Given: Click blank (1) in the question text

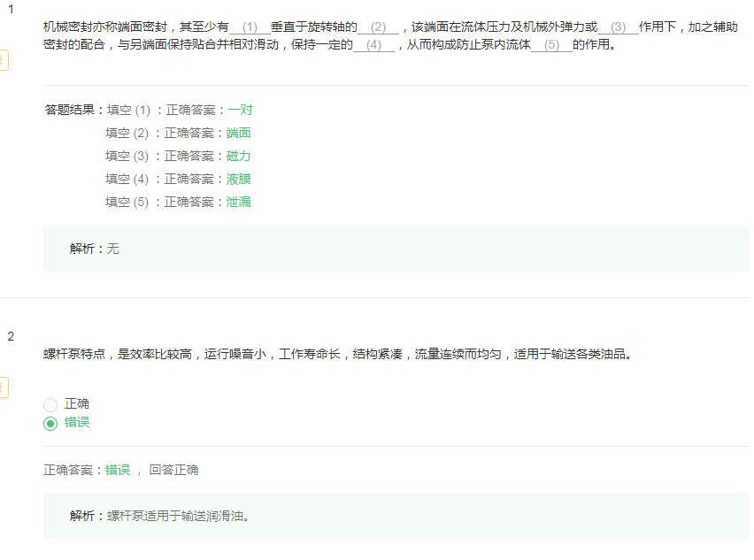Looking at the screenshot, I should click(x=250, y=27).
